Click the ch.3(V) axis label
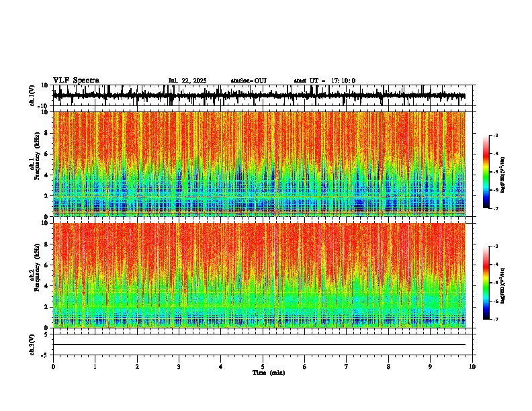 pos(32,345)
